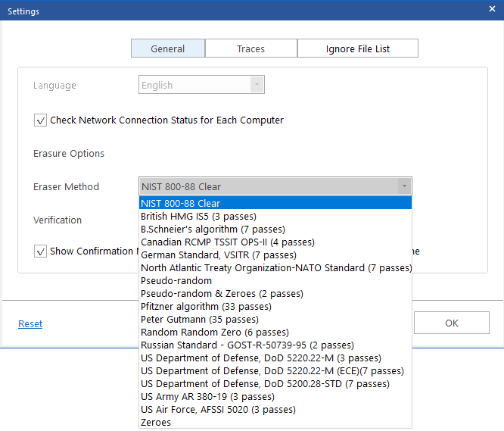Image resolution: width=504 pixels, height=431 pixels.
Task: Choose DoD 5220.22-M (3 passes)
Action: (275, 358)
